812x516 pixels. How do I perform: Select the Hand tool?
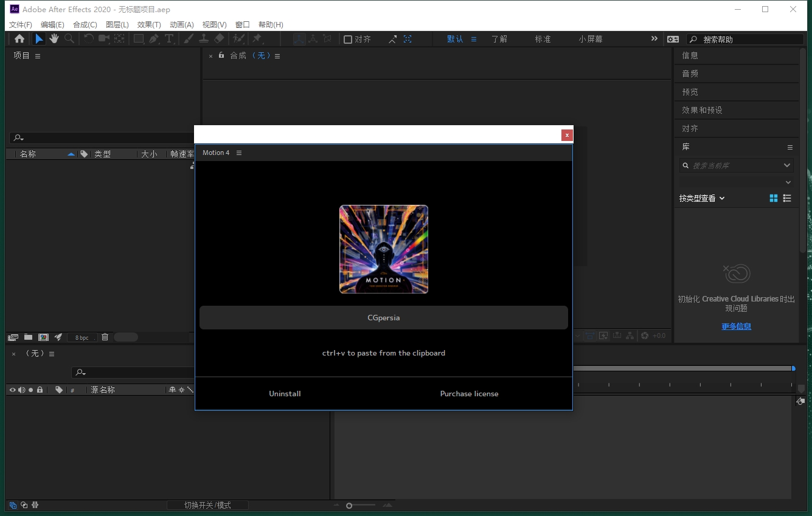click(x=54, y=39)
